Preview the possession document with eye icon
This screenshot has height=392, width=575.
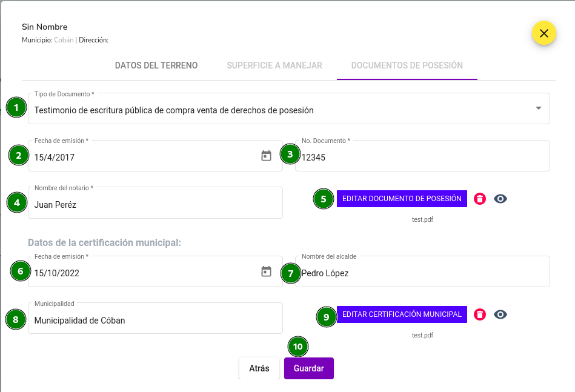point(500,199)
